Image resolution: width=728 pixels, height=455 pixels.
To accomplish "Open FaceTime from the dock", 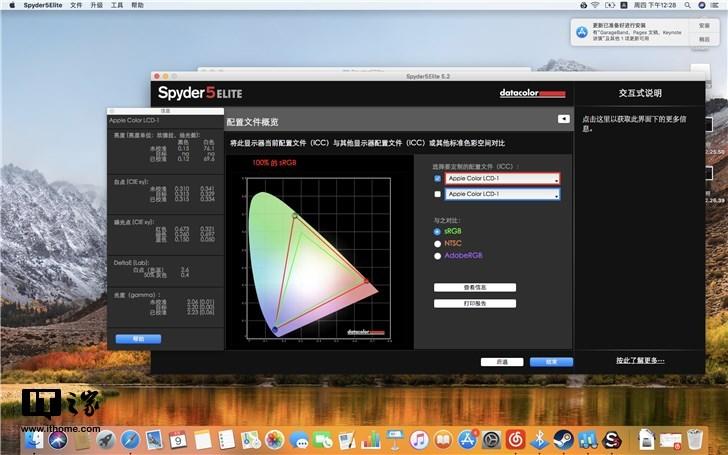I will point(323,439).
